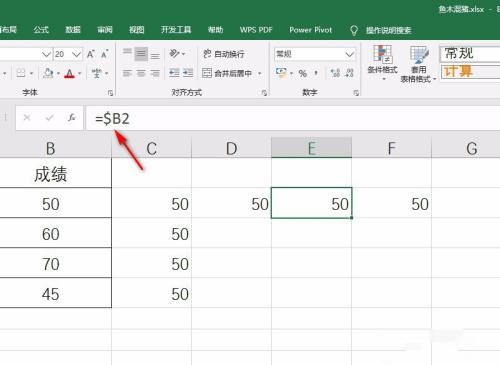Confirm the formula bar entry (checkmark)
The height and width of the screenshot is (365, 500).
click(50, 118)
